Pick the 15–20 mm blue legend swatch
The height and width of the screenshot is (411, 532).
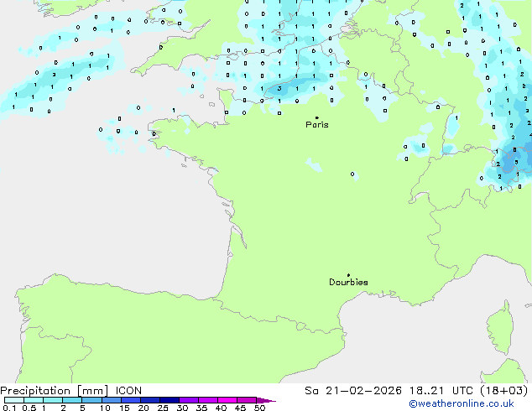tap(130, 400)
